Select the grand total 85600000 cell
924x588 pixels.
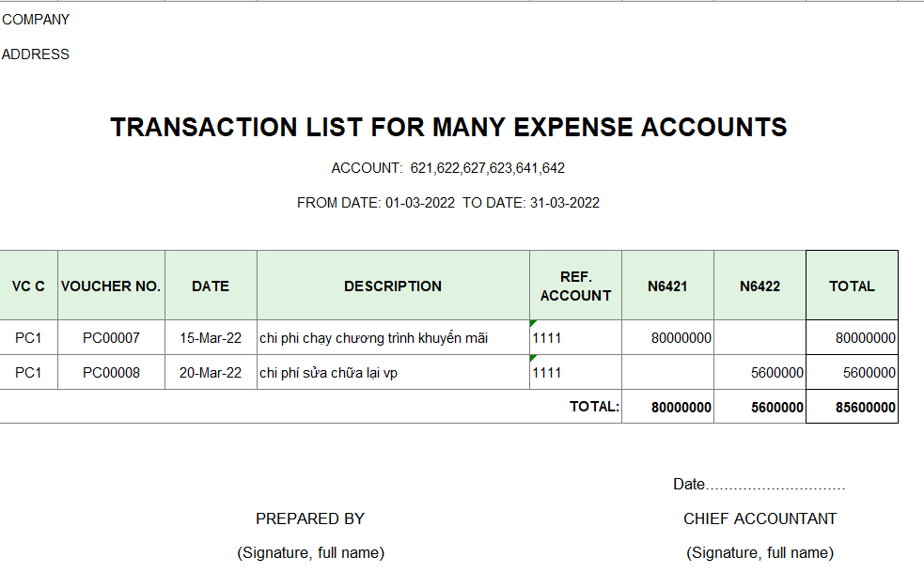tap(853, 407)
